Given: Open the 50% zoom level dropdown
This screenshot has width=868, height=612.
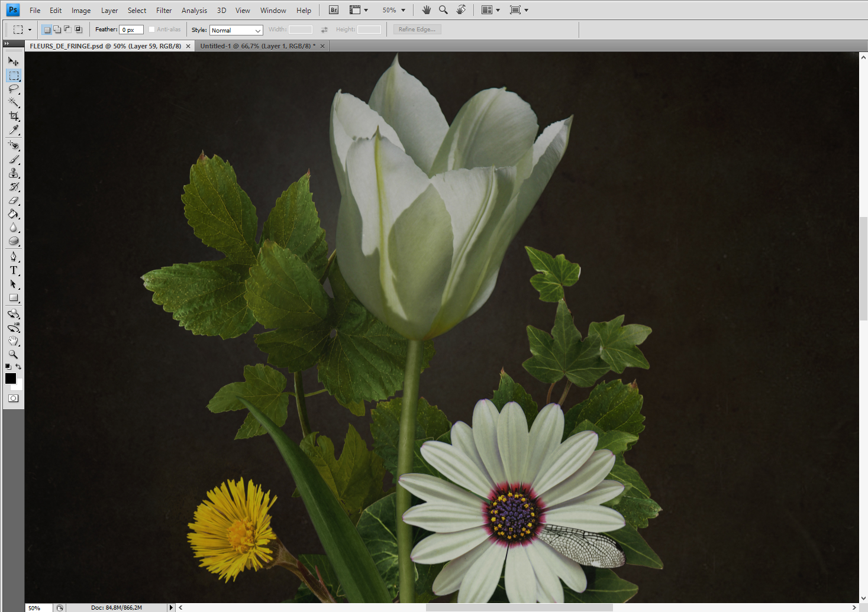Looking at the screenshot, I should 394,10.
